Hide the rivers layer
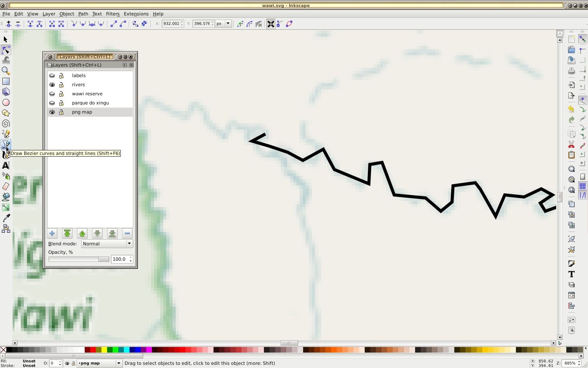Screen dimensions: 588x368 click(52, 85)
